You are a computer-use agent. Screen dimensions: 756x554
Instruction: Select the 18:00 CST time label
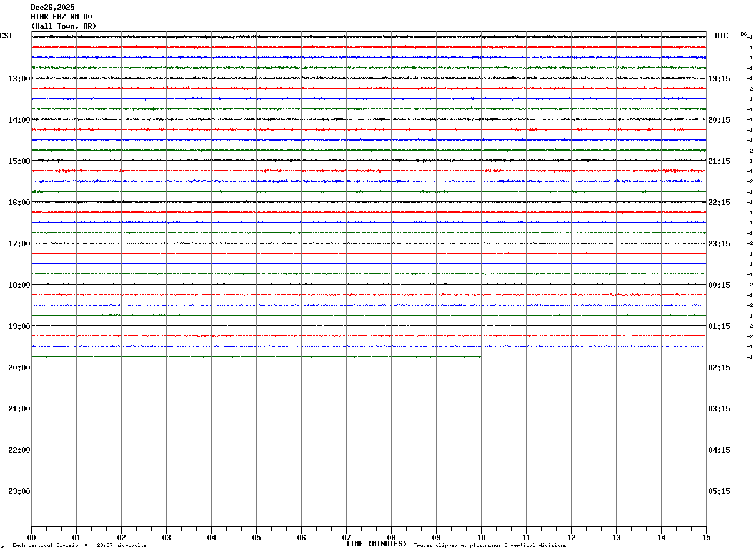pyautogui.click(x=19, y=285)
